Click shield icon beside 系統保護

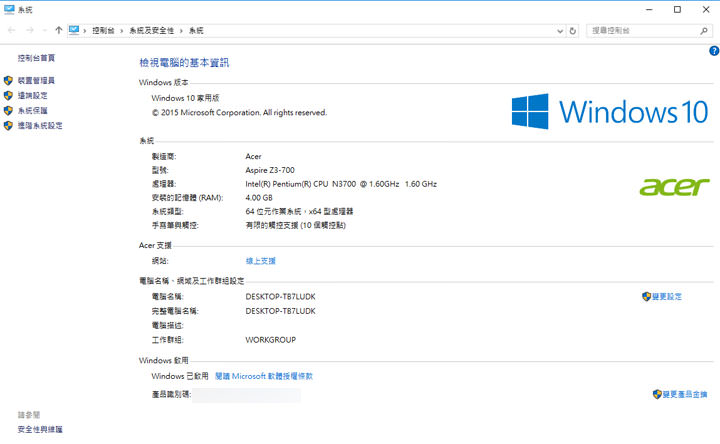[8, 111]
